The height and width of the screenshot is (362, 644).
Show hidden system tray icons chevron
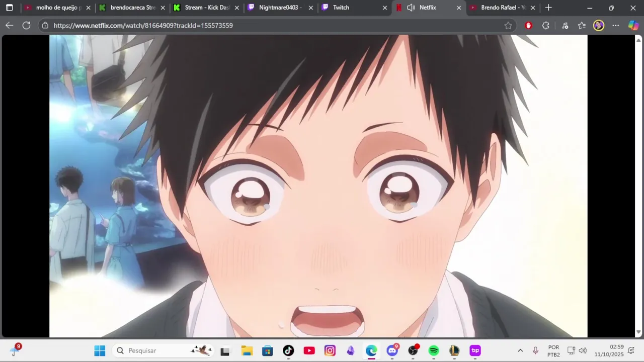520,351
